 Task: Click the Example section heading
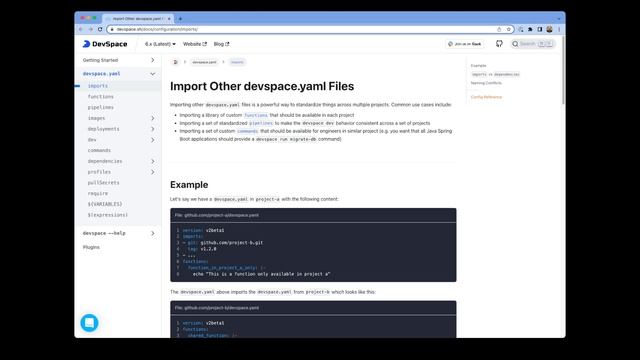[189, 185]
